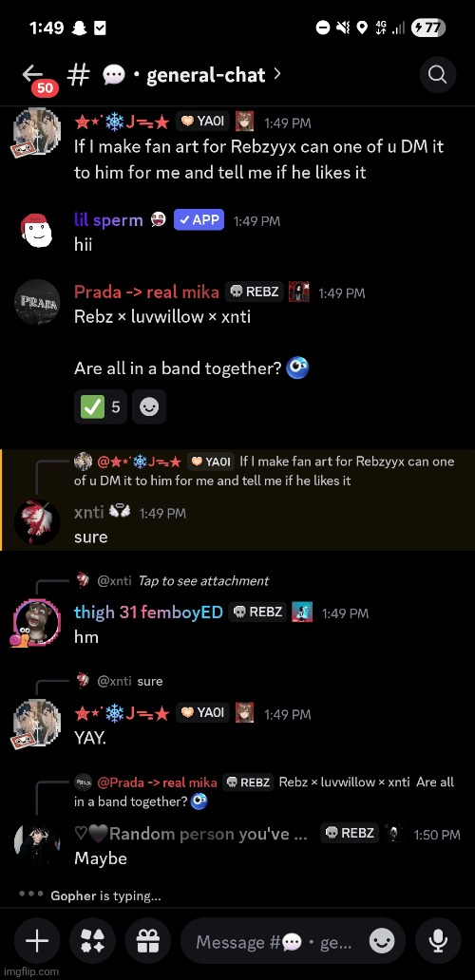475x980 pixels.
Task: Tap the REBZ tag next to thigh 31 femboyED
Action: (256, 612)
